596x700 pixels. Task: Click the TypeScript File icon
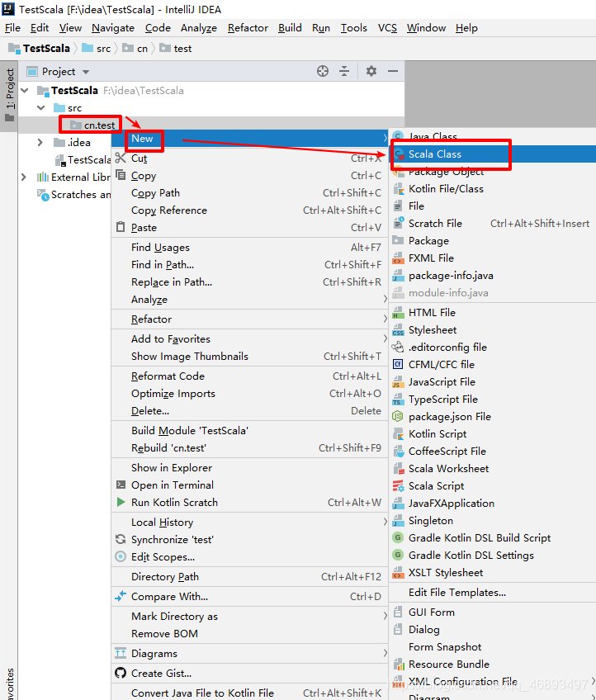(398, 399)
